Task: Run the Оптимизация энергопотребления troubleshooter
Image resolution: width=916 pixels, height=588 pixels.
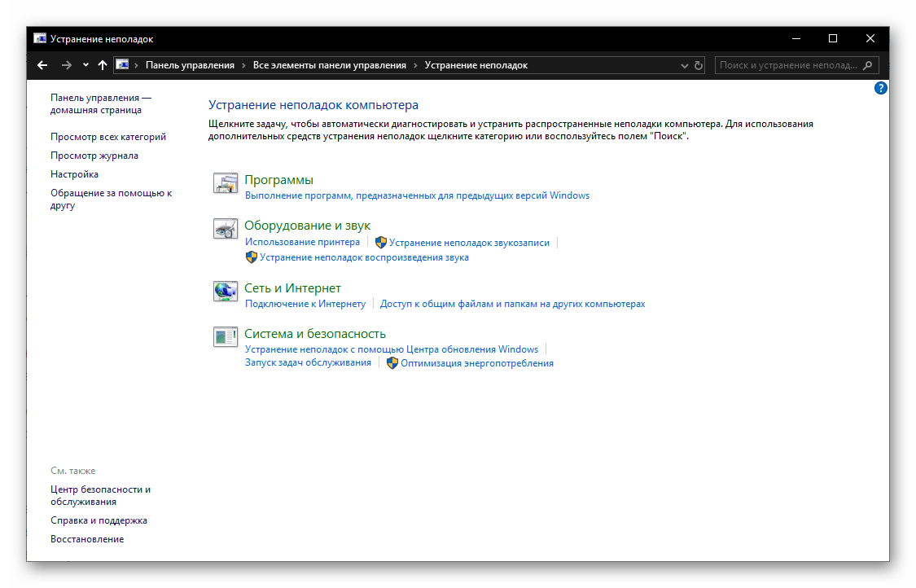Action: click(x=476, y=362)
